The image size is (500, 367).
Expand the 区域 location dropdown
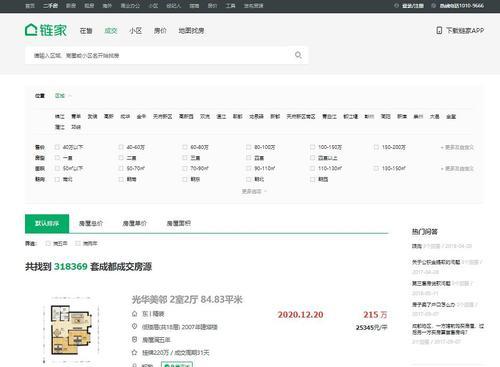(x=63, y=96)
